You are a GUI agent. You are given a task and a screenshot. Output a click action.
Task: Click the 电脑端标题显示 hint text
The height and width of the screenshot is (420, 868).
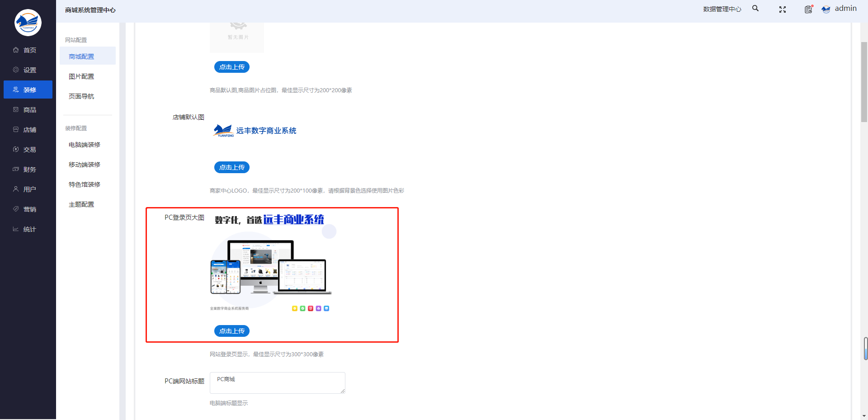[229, 403]
